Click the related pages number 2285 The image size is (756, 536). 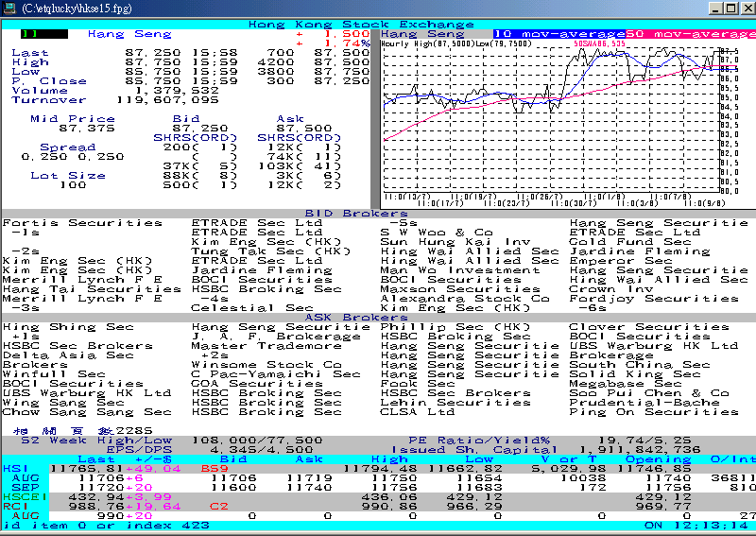(x=134, y=431)
